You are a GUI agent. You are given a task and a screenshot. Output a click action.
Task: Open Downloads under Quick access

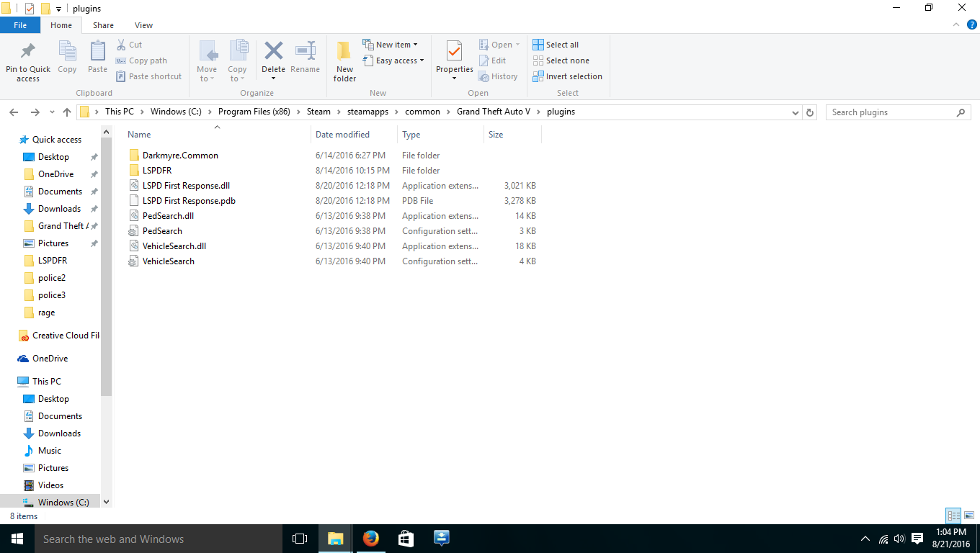coord(59,209)
